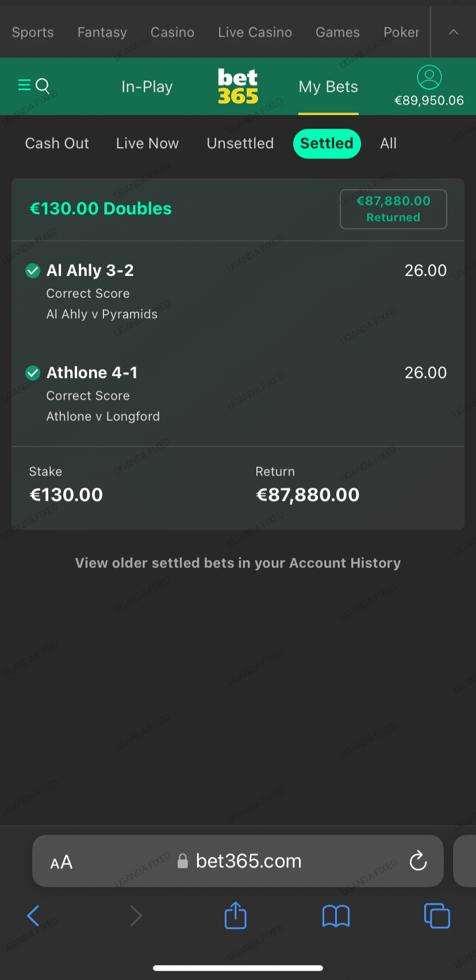Select the Settled filter pill
Screen dimensions: 476x980
pyautogui.click(x=327, y=144)
